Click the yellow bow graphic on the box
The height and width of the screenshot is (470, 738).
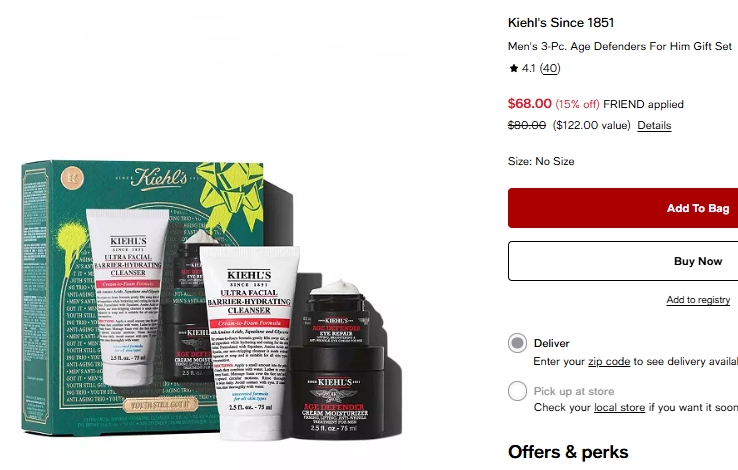point(231,191)
